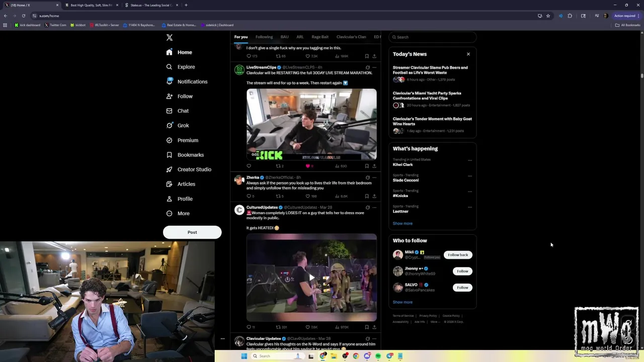Open the Bookmarks page
The height and width of the screenshot is (362, 644).
[x=185, y=155]
